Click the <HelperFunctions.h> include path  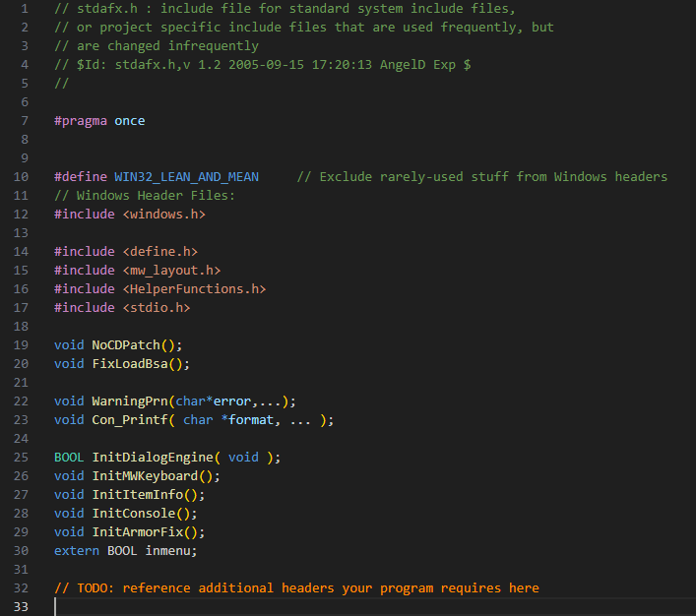(194, 289)
